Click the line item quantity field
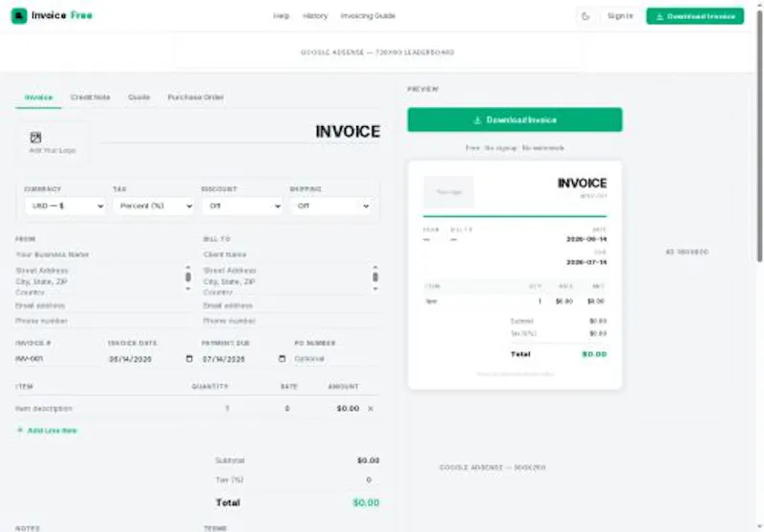764x532 pixels. (209, 409)
